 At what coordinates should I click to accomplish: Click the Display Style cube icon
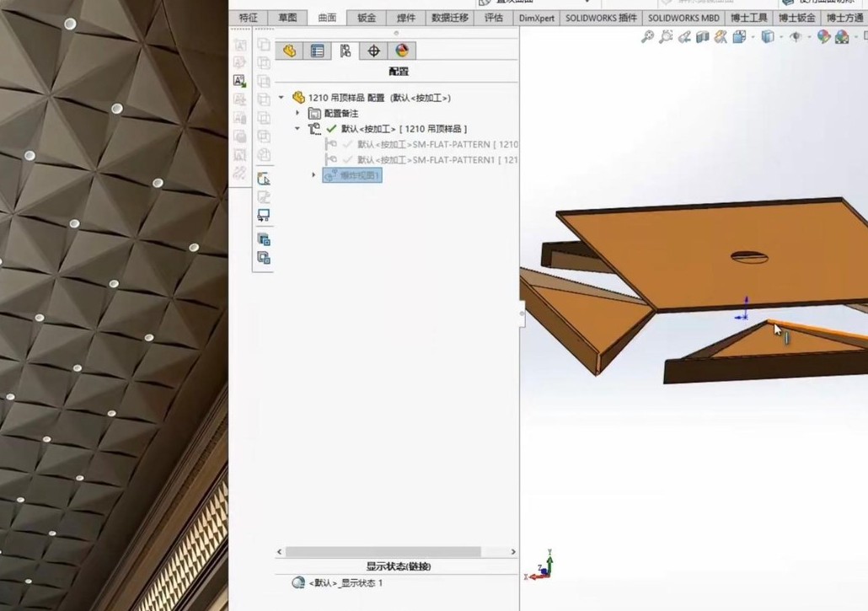(x=767, y=37)
